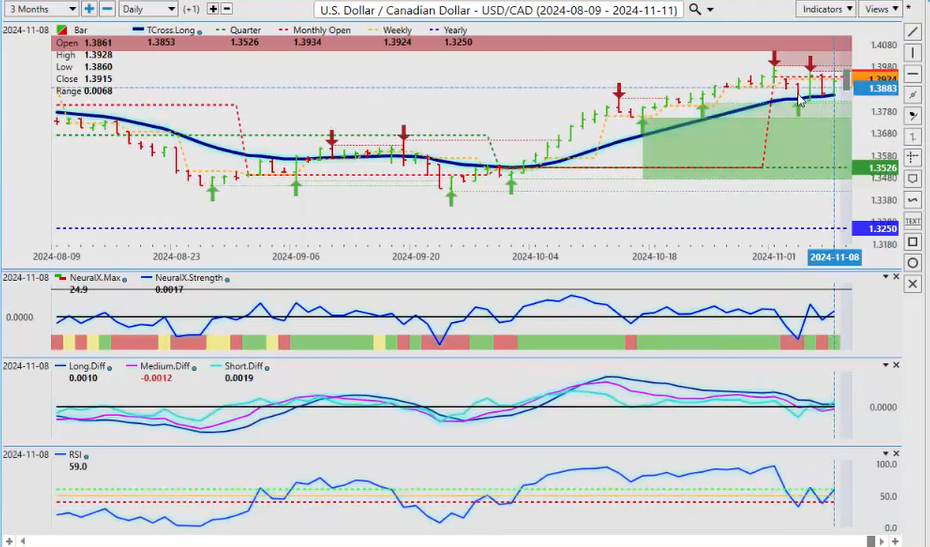
Task: Choose the TEXT annotation tool
Action: click(913, 220)
